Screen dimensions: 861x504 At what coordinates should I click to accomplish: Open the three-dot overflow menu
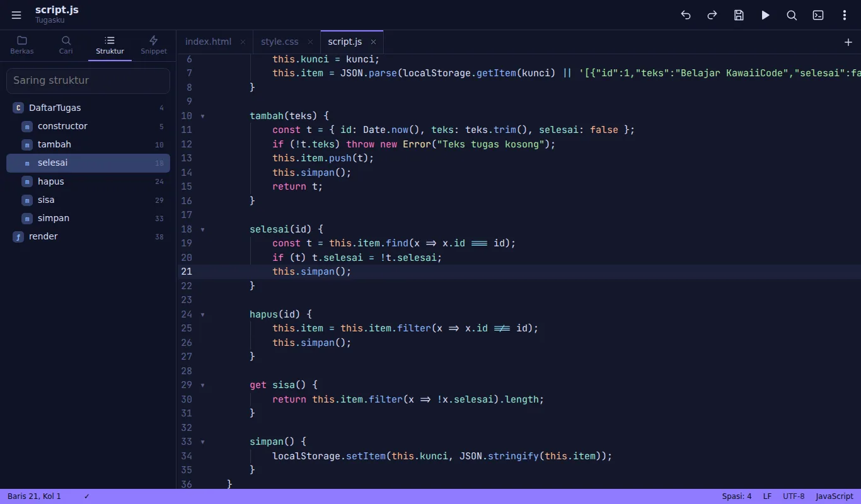click(845, 15)
